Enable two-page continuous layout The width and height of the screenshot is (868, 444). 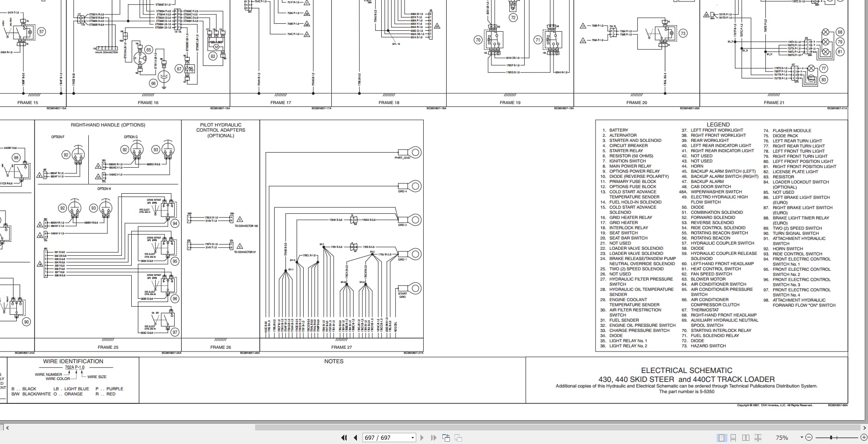click(x=757, y=437)
